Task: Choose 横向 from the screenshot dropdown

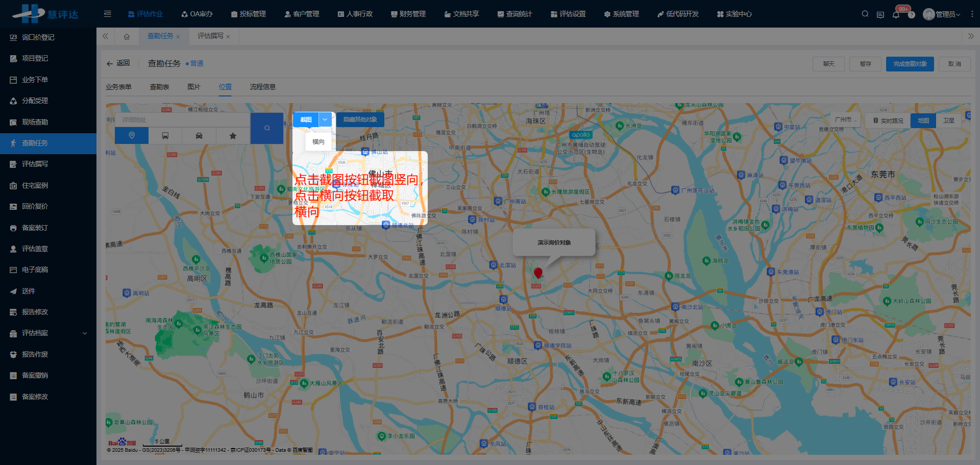Action: (318, 142)
